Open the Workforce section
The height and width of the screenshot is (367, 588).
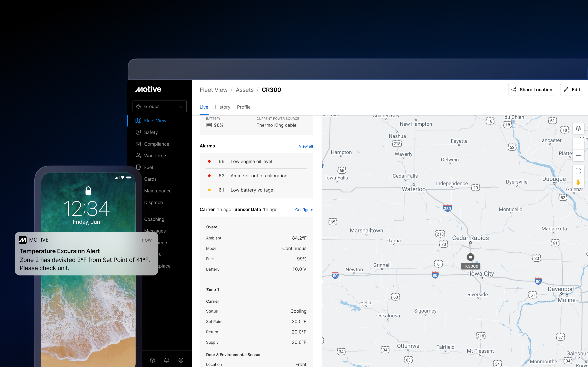[x=155, y=156]
